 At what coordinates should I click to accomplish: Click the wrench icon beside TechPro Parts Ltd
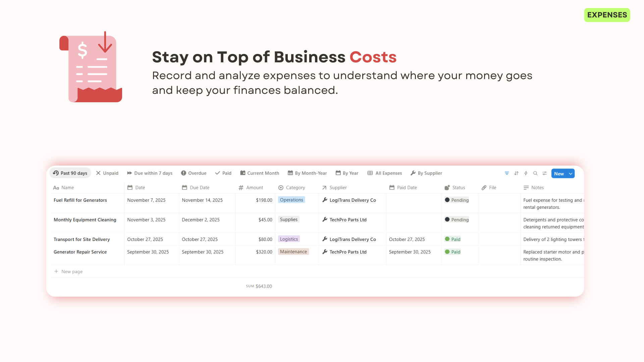pos(325,220)
